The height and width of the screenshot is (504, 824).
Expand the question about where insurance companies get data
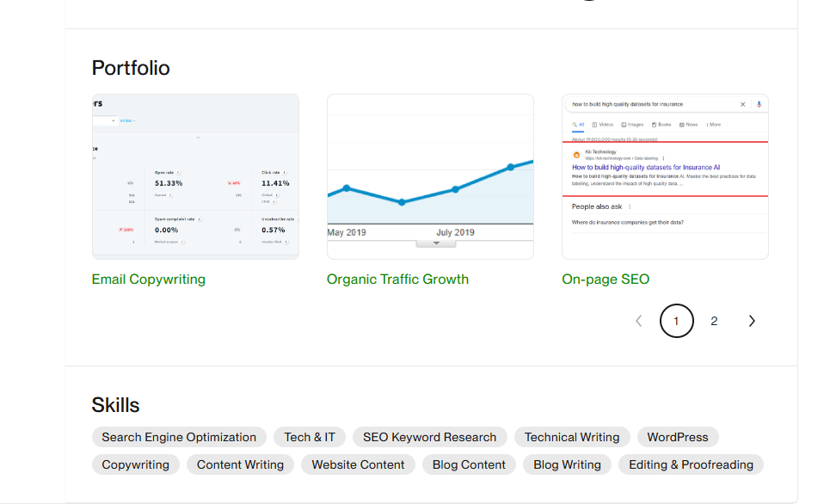point(628,221)
